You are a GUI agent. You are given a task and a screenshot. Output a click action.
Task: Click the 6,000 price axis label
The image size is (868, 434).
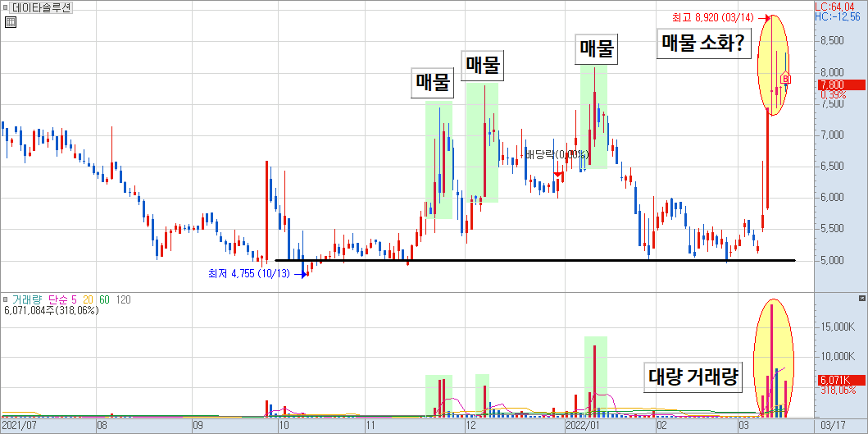pyautogui.click(x=832, y=198)
